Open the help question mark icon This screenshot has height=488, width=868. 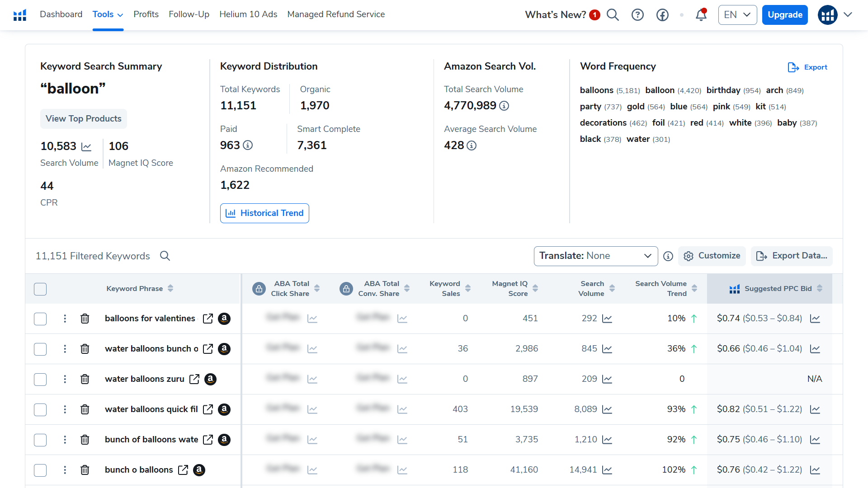point(637,15)
